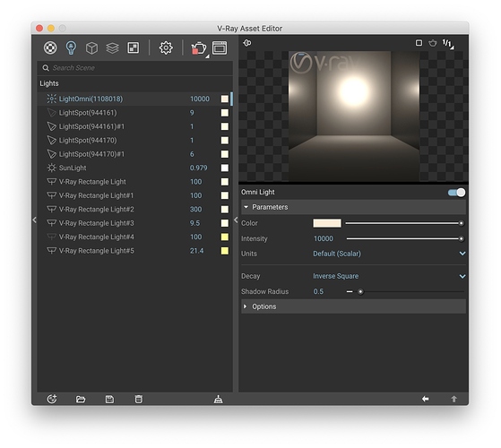
Task: Select the Lights category bulb icon
Action: coord(71,47)
